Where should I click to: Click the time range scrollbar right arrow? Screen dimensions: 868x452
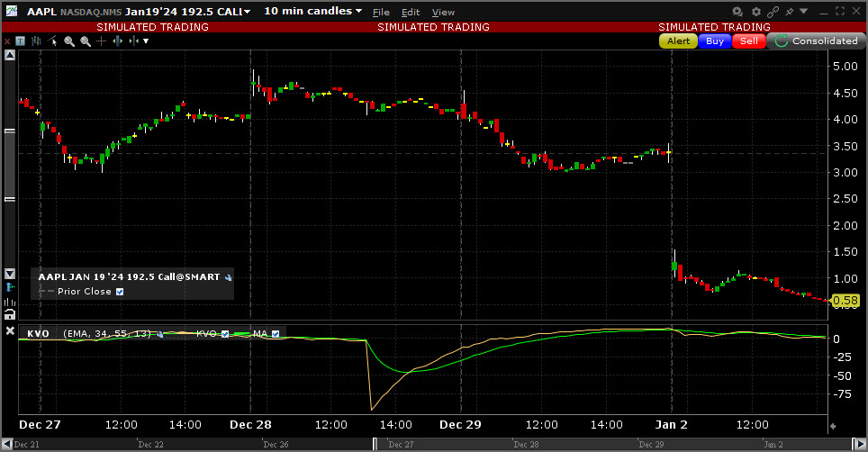(861, 444)
